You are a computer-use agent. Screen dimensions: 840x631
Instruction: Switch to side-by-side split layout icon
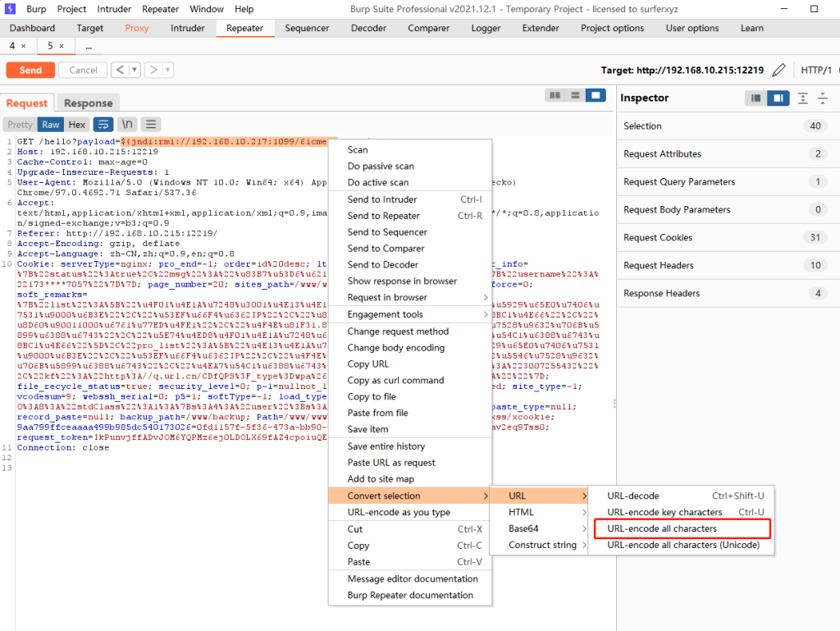555,96
